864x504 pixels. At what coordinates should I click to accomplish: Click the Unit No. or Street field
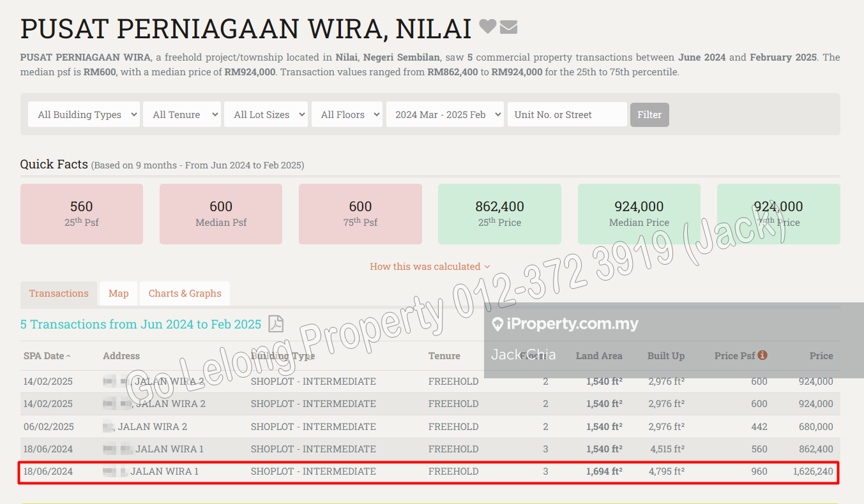566,115
